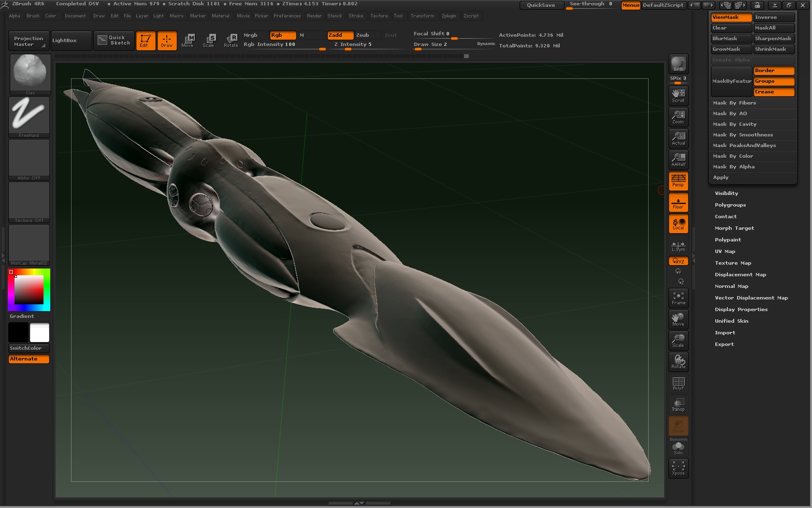The image size is (812, 508).
Task: Open the Morph Target section
Action: [x=734, y=228]
